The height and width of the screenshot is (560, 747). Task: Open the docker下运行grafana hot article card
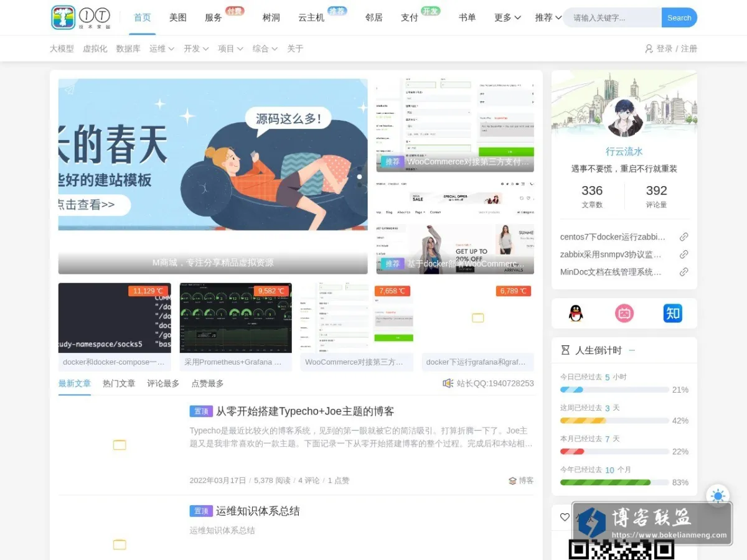coord(477,327)
